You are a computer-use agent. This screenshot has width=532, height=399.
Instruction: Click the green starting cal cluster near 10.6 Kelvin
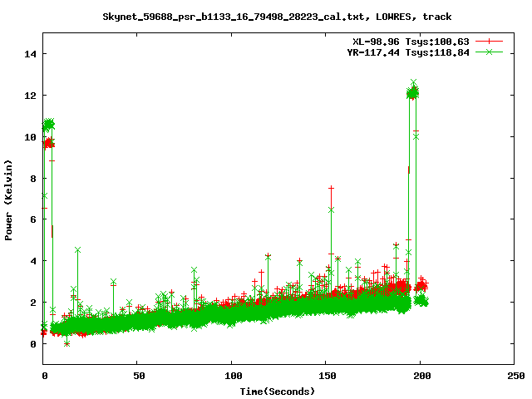[x=48, y=125]
